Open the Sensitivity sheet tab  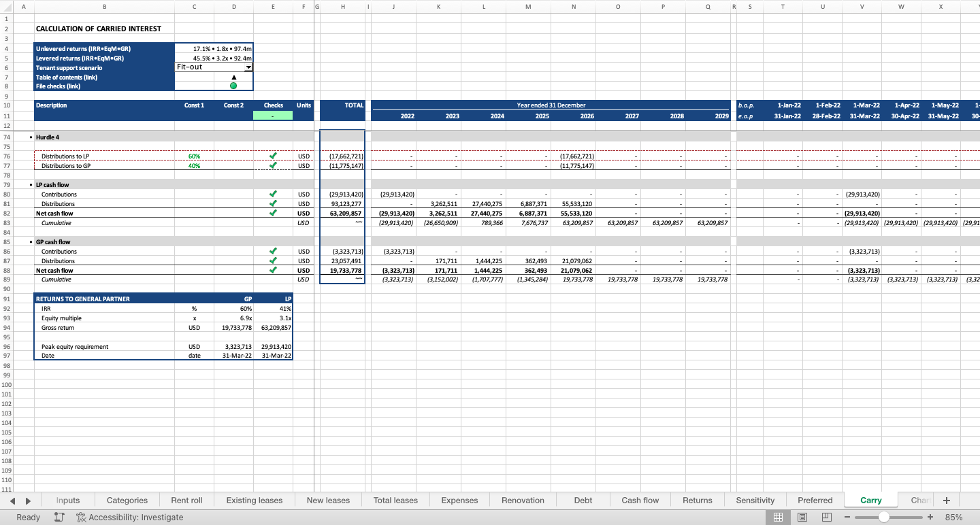coord(755,501)
